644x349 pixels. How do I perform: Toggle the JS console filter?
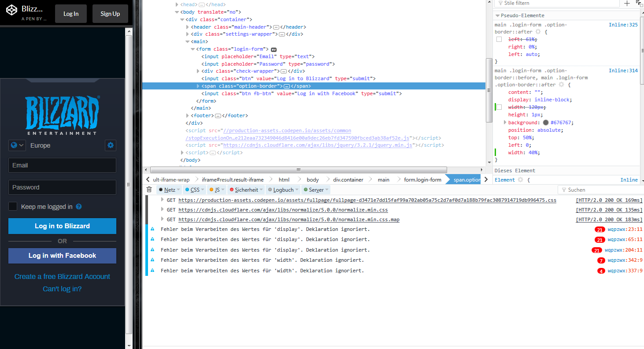[x=217, y=190]
